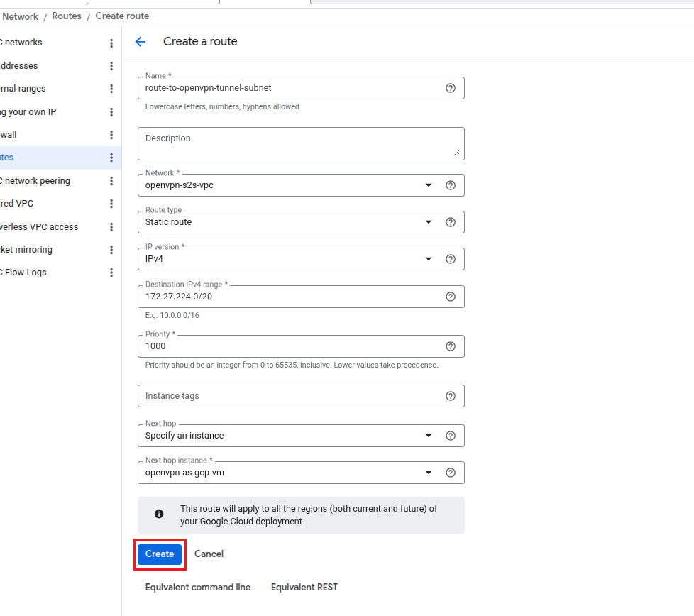Screen dimensions: 694x616
Task: Open Equivalent REST
Action: [x=304, y=587]
